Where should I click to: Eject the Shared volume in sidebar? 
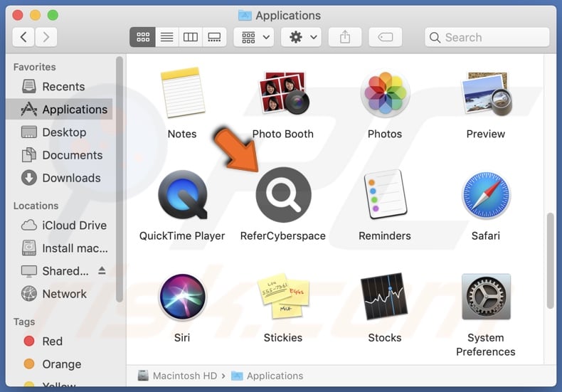click(x=102, y=271)
